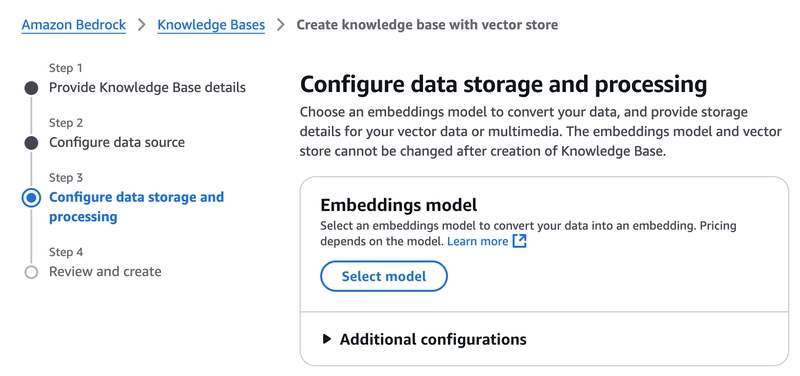The image size is (800, 376).
Task: Click the filled Step 1 circle indicator
Action: pyautogui.click(x=31, y=88)
